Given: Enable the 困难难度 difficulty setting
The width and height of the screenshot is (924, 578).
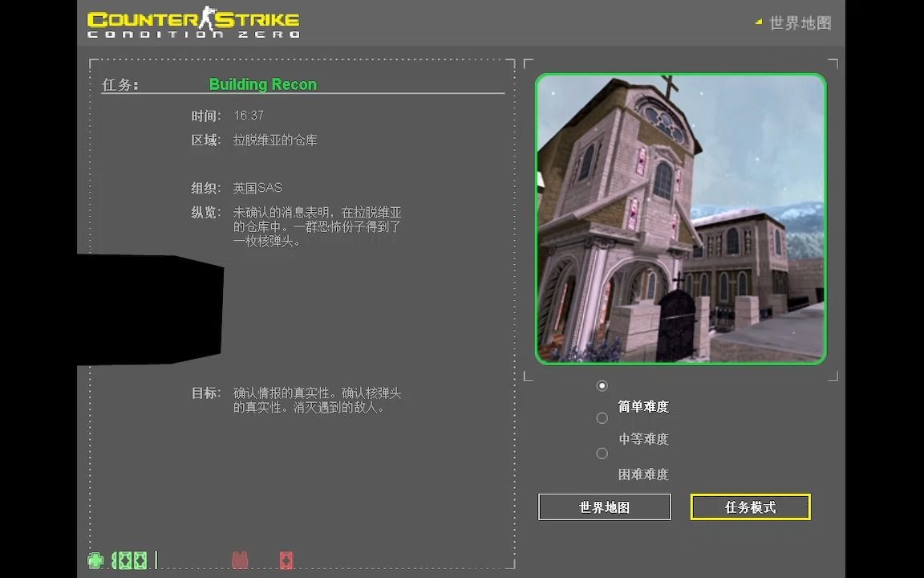Looking at the screenshot, I should (602, 453).
